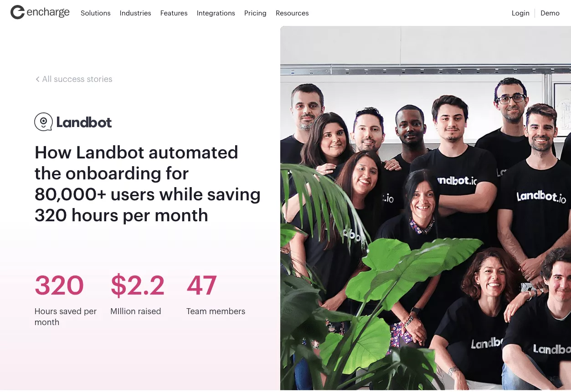Click the Hours saved per month label
This screenshot has height=392, width=571.
[66, 317]
